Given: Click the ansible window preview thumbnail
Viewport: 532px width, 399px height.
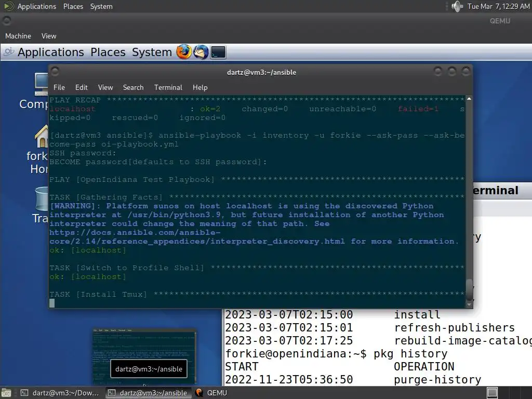Looking at the screenshot, I should coord(145,356).
